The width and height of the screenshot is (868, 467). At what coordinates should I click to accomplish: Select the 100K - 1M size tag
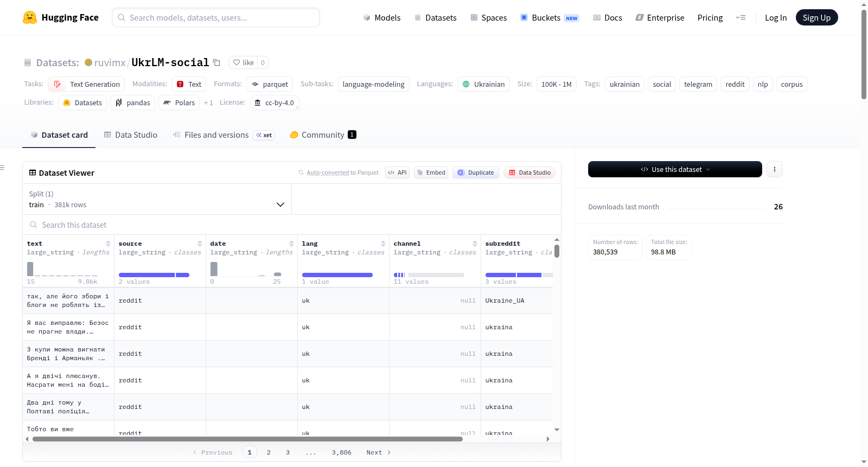click(557, 84)
